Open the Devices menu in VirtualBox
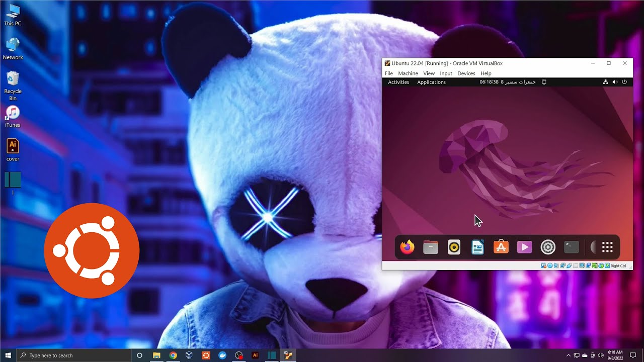The width and height of the screenshot is (644, 362). tap(466, 73)
